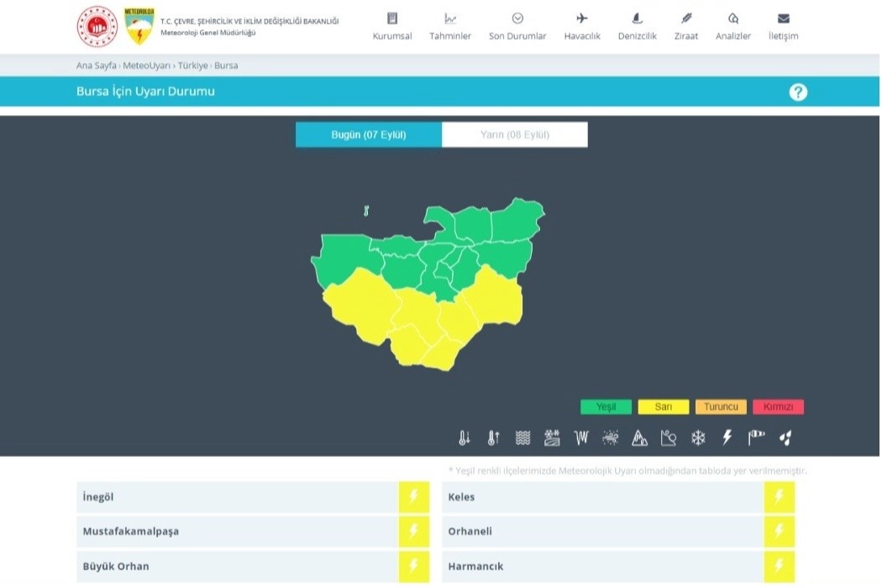Open the Havacılık menu
Image resolution: width=882 pixels, height=588 pixels.
pos(582,27)
